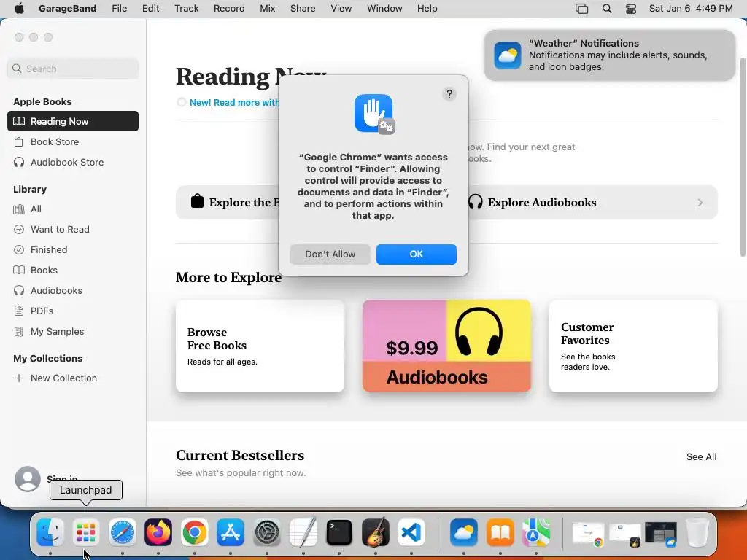Select Books under Library
The height and width of the screenshot is (560, 747).
(73, 270)
